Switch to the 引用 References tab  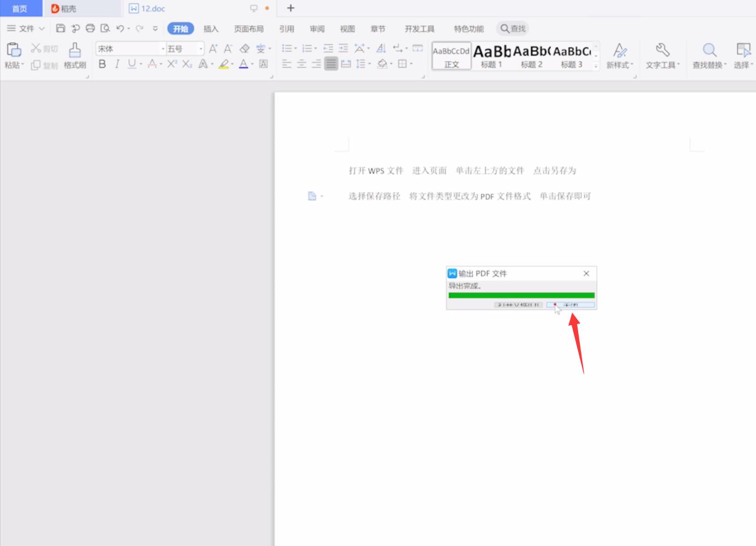(286, 29)
